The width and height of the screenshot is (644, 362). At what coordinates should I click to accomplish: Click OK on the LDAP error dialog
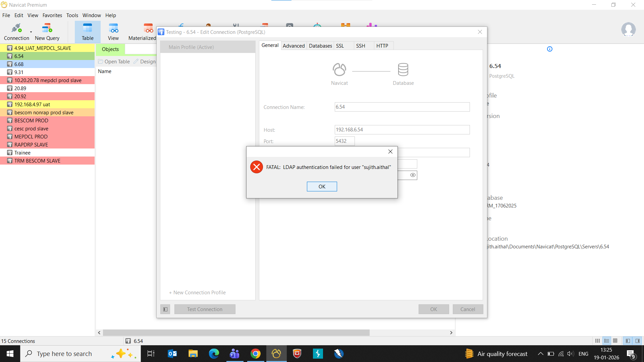[322, 186]
